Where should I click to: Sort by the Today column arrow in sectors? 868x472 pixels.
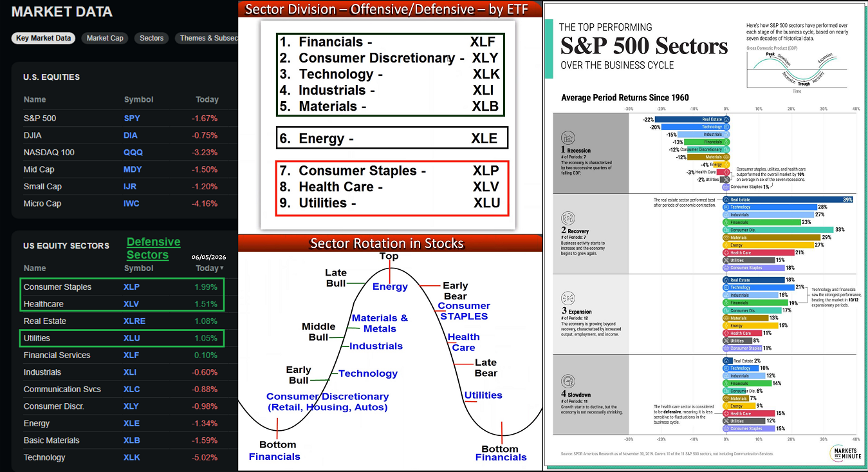pyautogui.click(x=222, y=269)
